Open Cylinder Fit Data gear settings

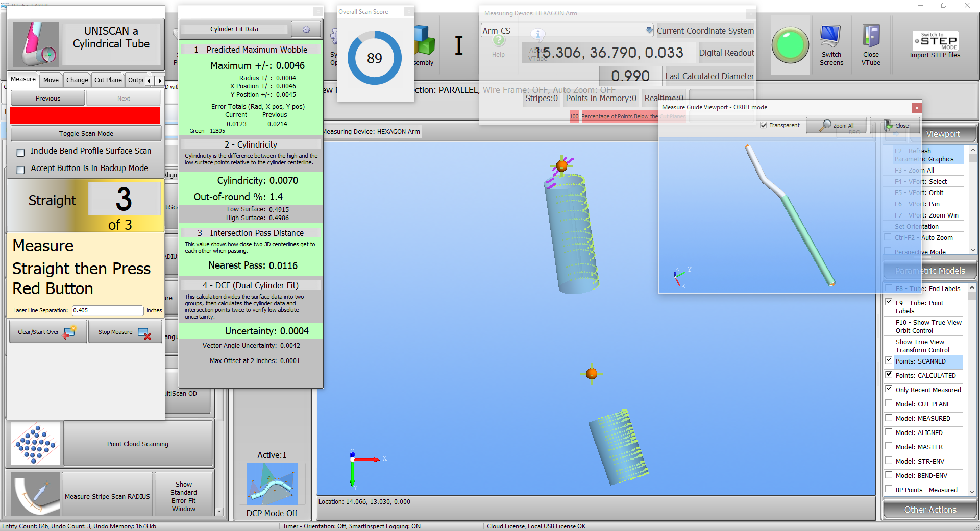click(x=306, y=30)
